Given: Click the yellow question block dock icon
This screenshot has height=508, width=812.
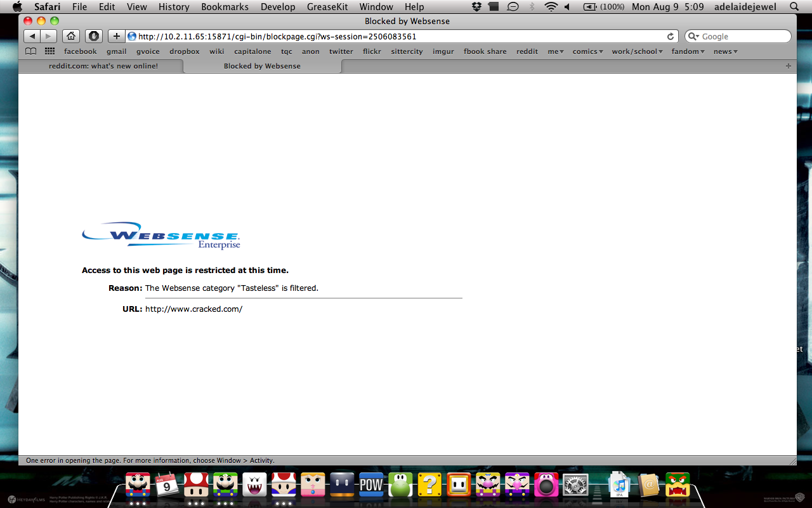Looking at the screenshot, I should (x=429, y=485).
